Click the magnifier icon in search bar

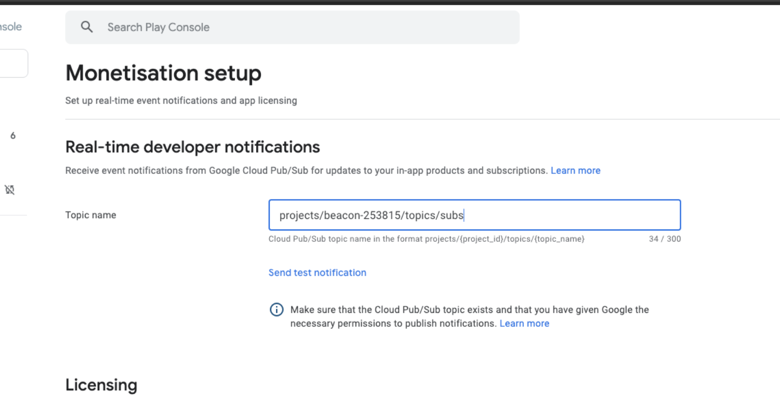(87, 27)
